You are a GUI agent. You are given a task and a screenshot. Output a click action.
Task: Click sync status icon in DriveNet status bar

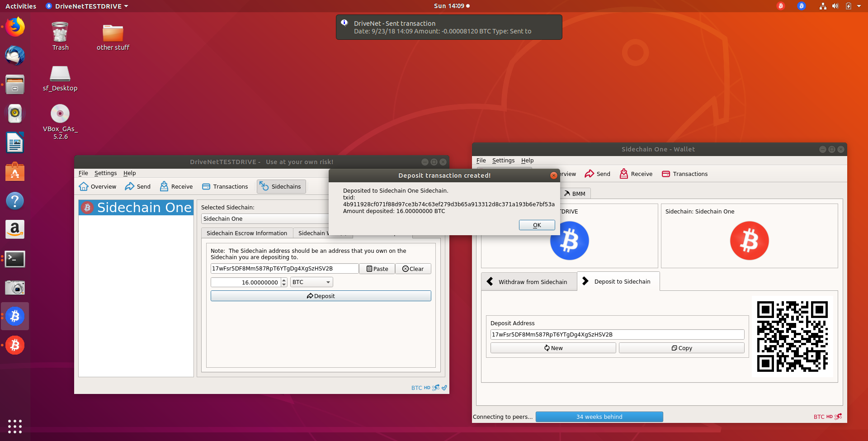(x=444, y=388)
